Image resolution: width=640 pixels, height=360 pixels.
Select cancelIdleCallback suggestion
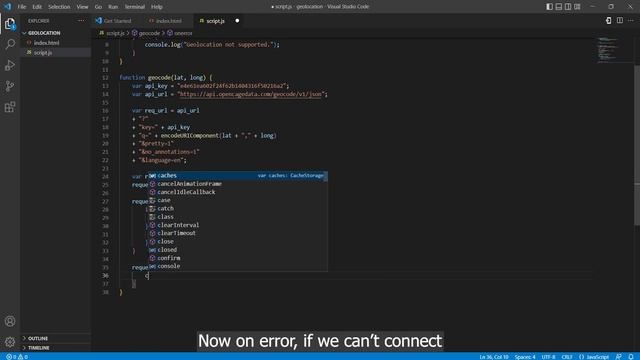(238, 192)
